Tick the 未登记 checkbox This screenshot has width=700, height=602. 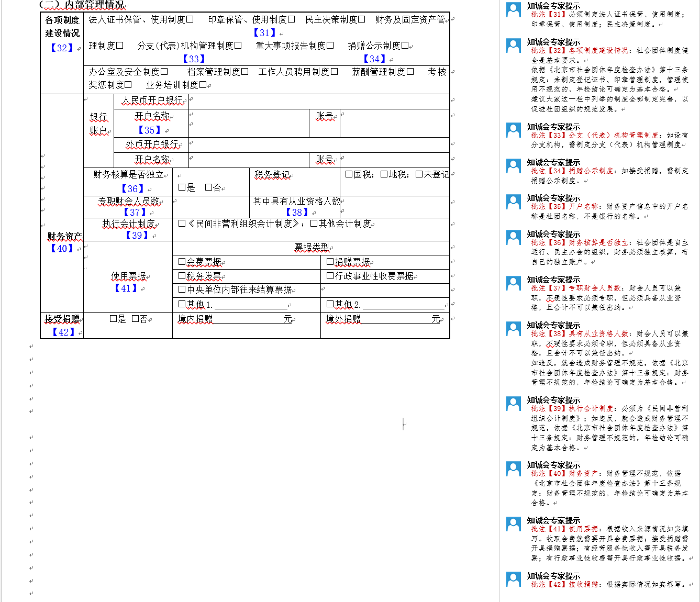click(419, 174)
